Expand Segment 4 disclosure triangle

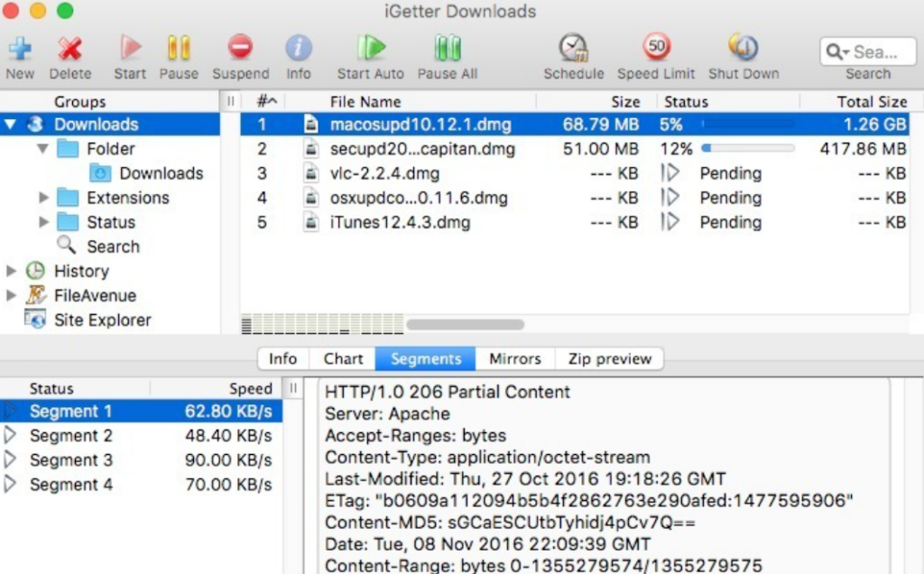[x=10, y=485]
